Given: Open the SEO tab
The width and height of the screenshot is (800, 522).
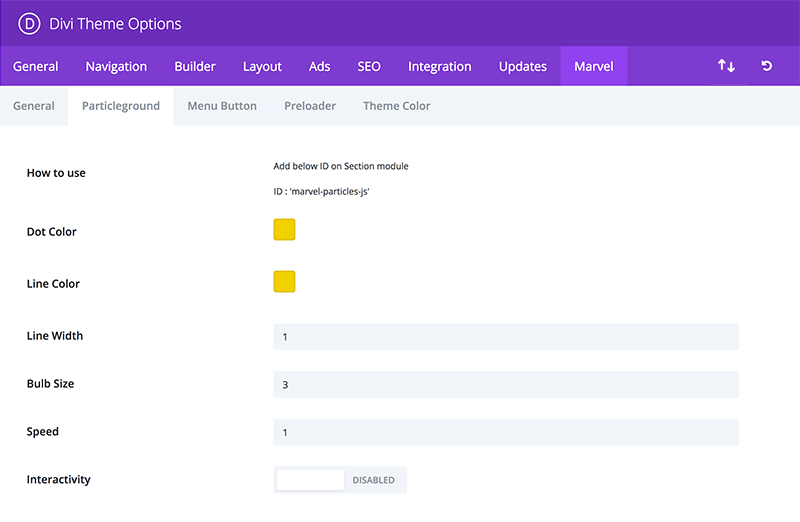Looking at the screenshot, I should tap(369, 66).
